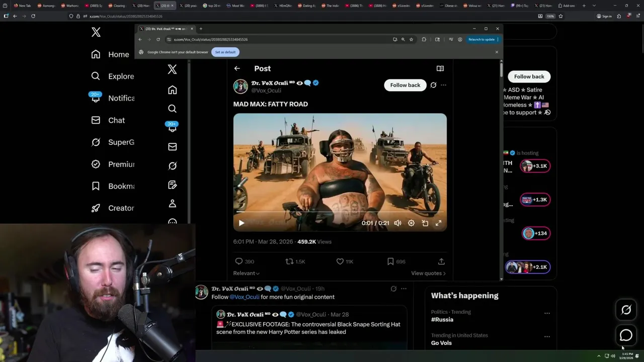Switch to the Asmongold Firefox tab

point(46,6)
